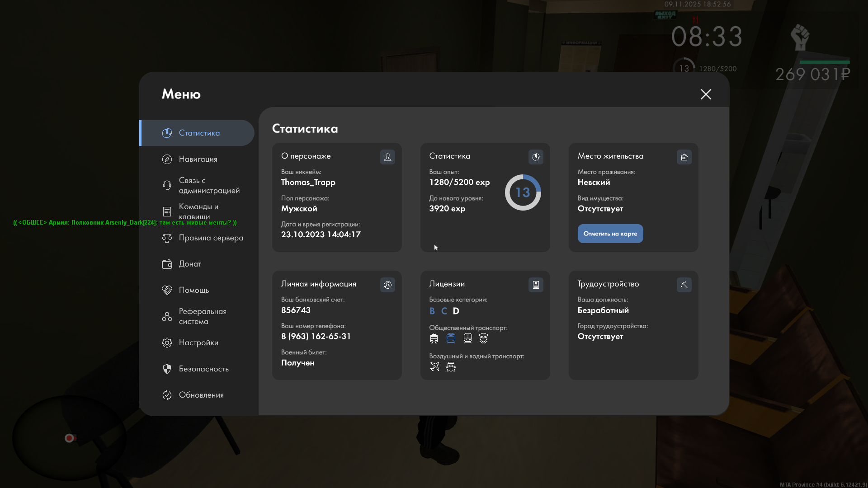Click the boat license icon

pyautogui.click(x=451, y=366)
